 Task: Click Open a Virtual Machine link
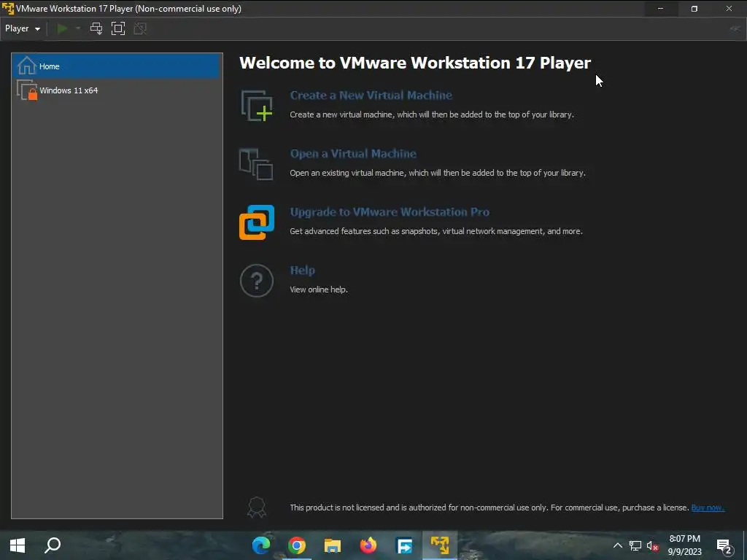pyautogui.click(x=353, y=154)
